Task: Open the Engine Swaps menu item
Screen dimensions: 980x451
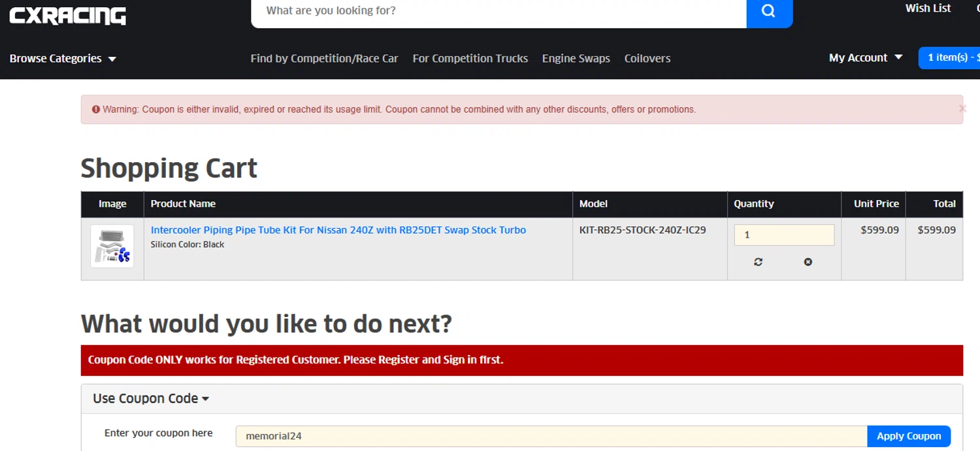Action: click(x=576, y=58)
